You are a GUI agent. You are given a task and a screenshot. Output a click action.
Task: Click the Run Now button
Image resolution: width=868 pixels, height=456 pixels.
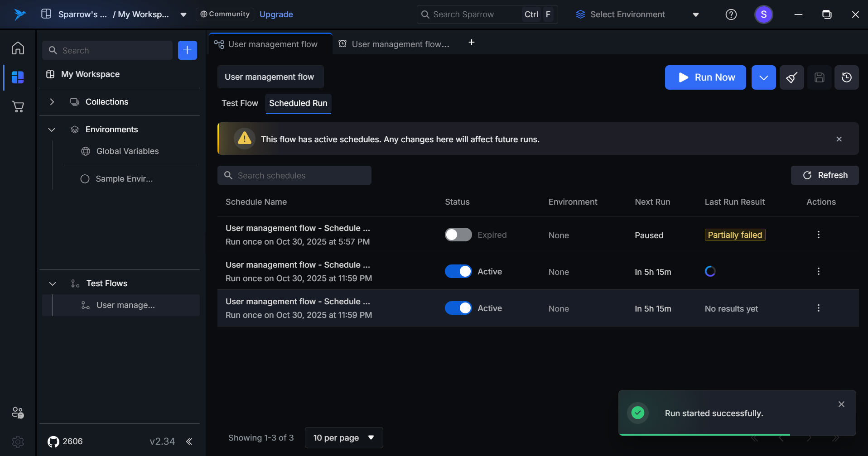tap(705, 77)
